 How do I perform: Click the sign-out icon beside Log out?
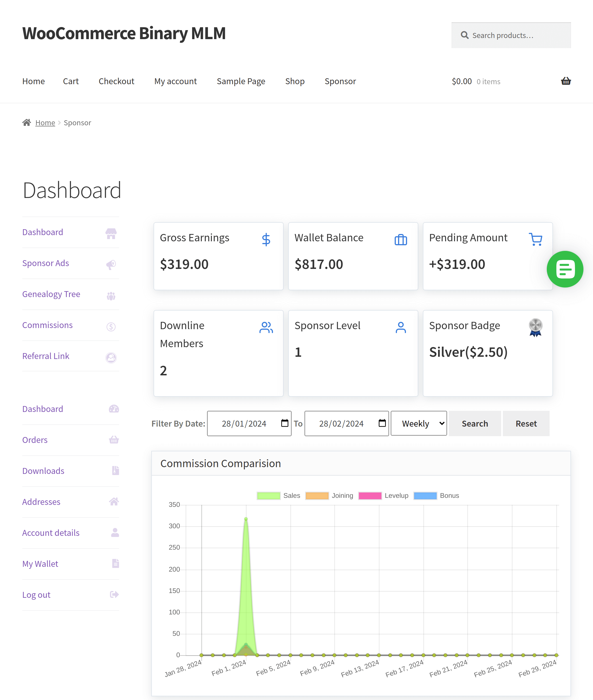114,594
